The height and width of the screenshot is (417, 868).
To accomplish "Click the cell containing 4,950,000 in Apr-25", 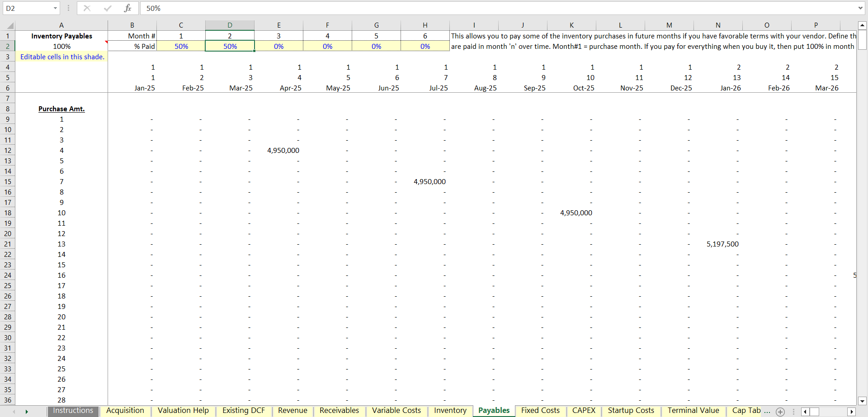I will (x=283, y=150).
